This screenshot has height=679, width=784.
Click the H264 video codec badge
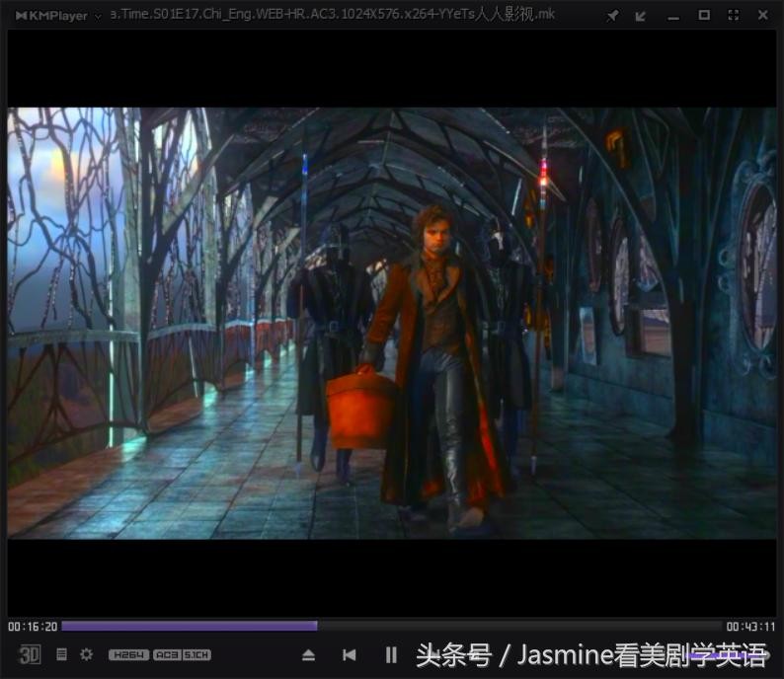pyautogui.click(x=128, y=654)
